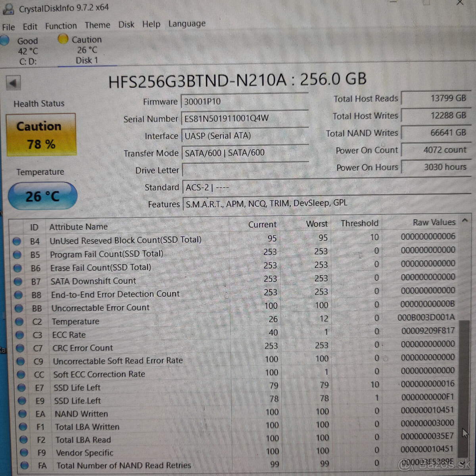Click the temperature gauge showing 26 °C
Screen dimensions: 476x476
[42, 195]
